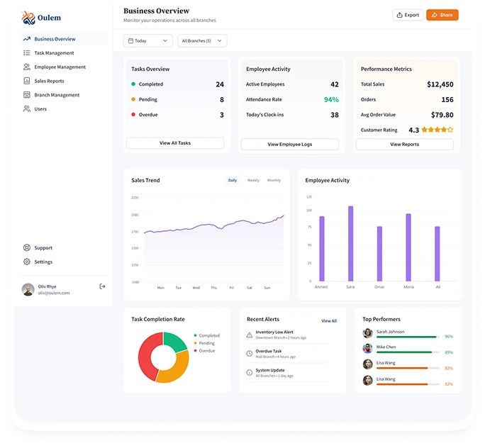Open the Today date range dropdown
The height and width of the screenshot is (448, 485).
point(147,41)
